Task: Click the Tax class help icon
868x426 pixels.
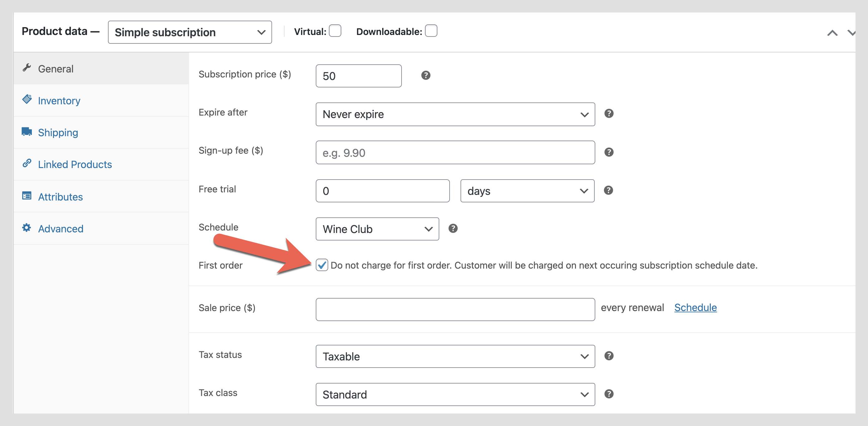Action: tap(608, 394)
